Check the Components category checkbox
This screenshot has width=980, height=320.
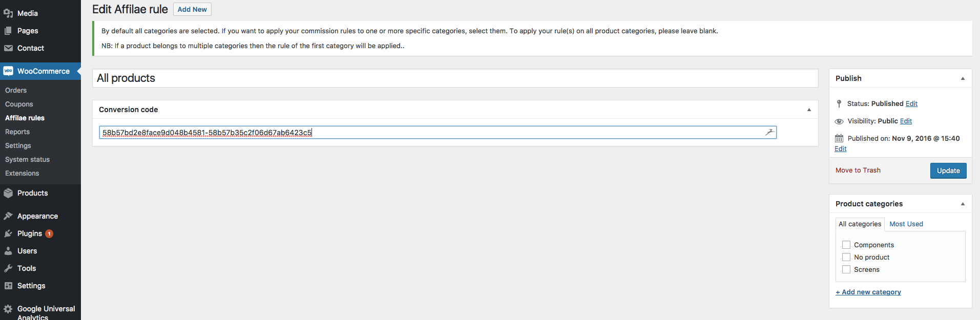[x=846, y=245]
